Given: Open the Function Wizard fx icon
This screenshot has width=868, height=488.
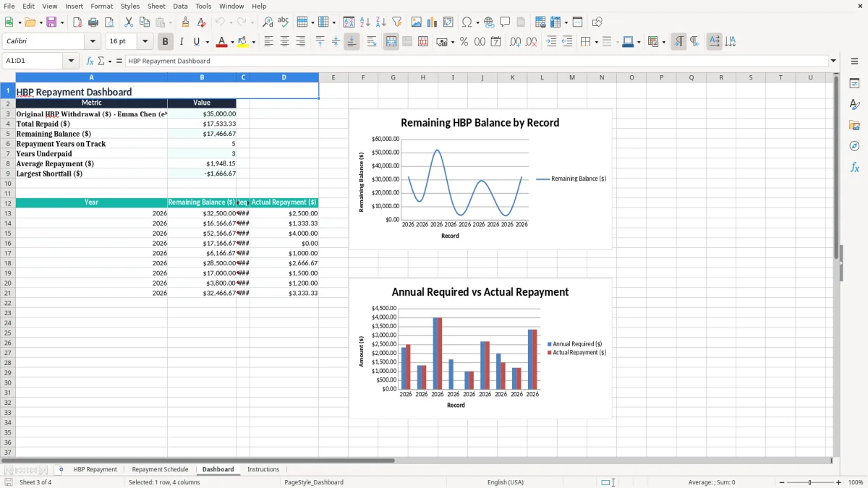Looking at the screenshot, I should (x=90, y=61).
